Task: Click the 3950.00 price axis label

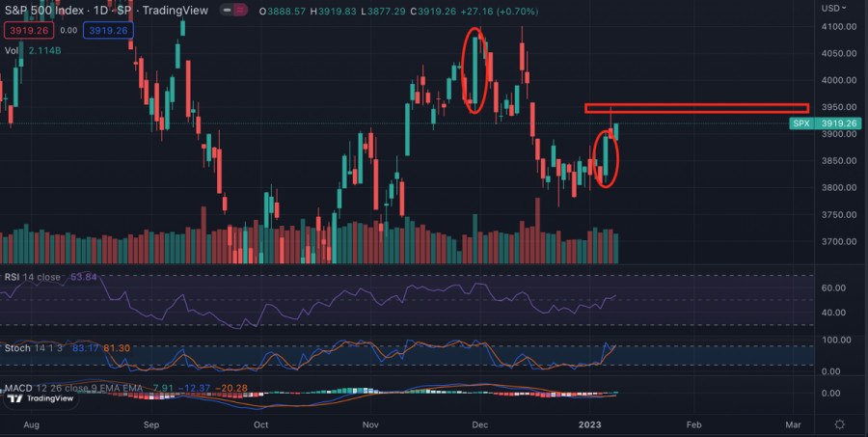Action: point(839,107)
